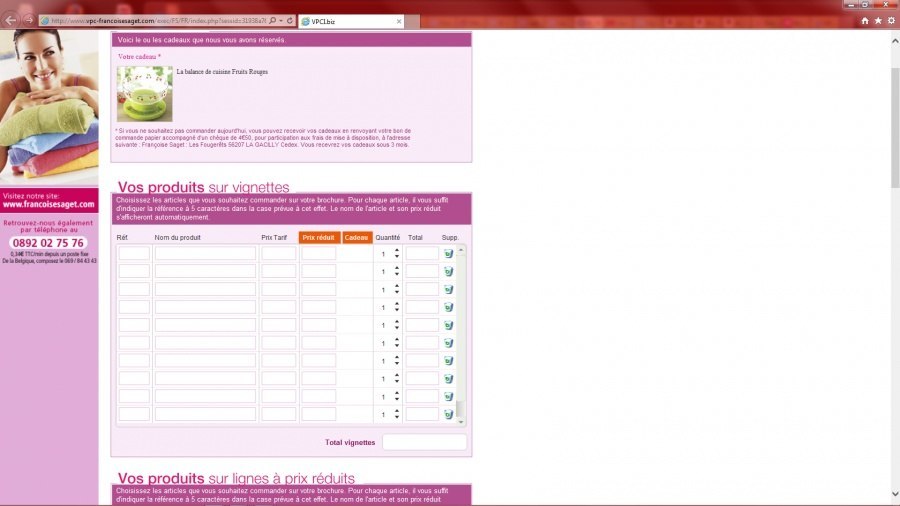
Task: Increase quantity on the last product row
Action: 397,410
